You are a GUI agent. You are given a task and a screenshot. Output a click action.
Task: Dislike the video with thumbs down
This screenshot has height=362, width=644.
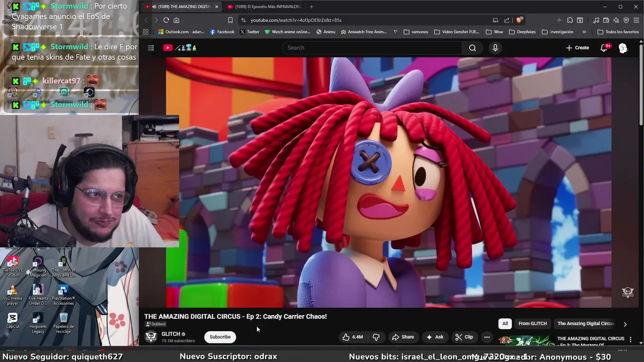click(x=376, y=337)
